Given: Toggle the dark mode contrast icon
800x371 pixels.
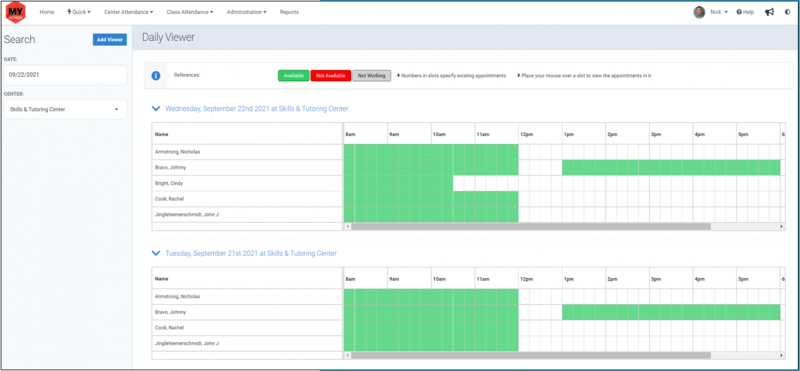Looking at the screenshot, I should point(787,12).
